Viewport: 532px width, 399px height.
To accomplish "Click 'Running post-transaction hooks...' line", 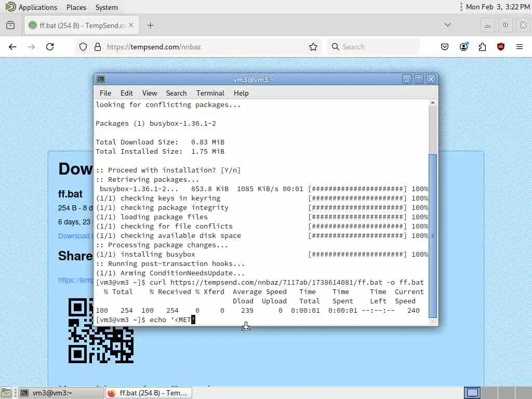I will tap(170, 263).
